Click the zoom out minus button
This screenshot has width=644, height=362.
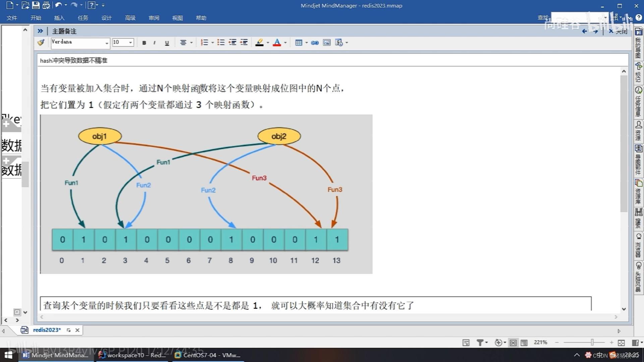pyautogui.click(x=557, y=343)
